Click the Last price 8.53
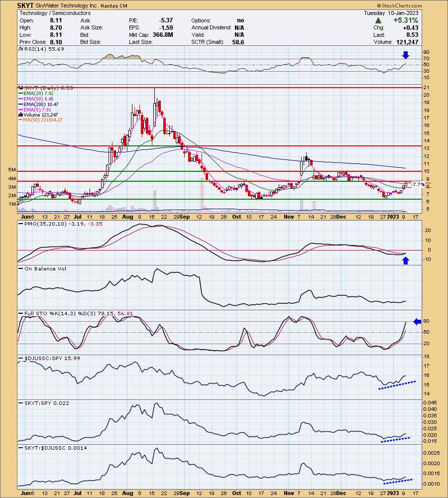Viewport: 448px width, 498px height. [x=412, y=35]
